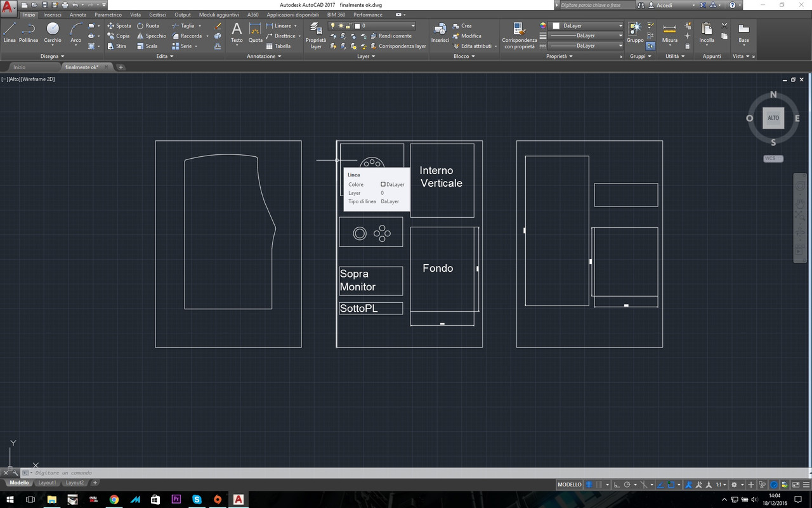812x508 pixels.
Task: Switch to the Inserisci ribbon tab
Action: coord(52,14)
